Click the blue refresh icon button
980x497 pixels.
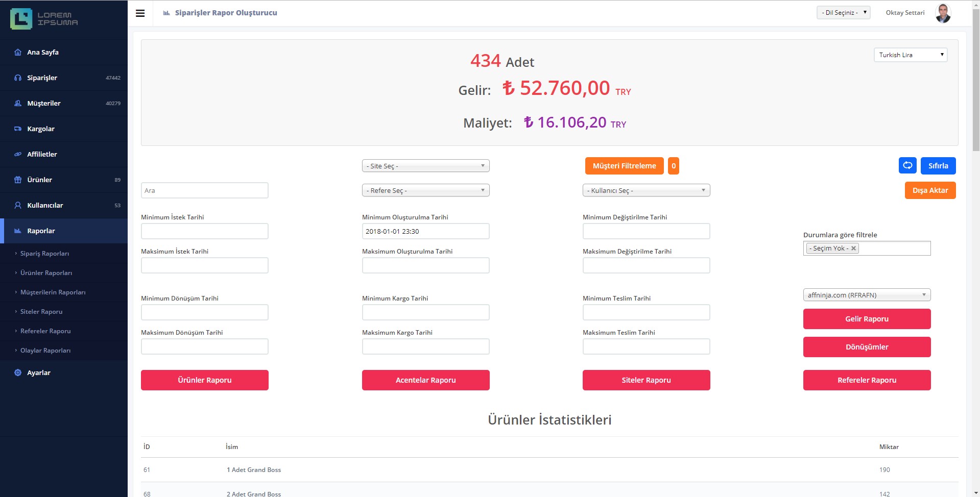[907, 165]
